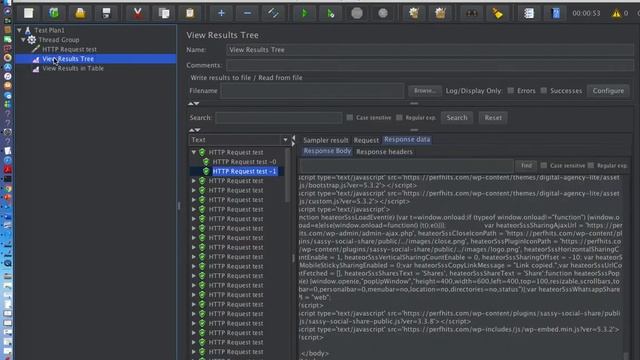
Task: Tick Case sensitive beside Search field
Action: [350, 118]
